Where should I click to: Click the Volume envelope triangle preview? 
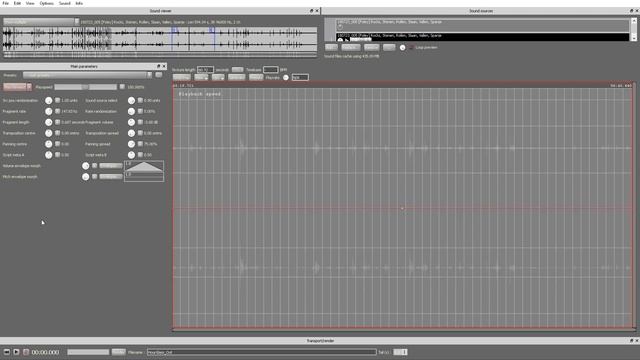tap(144, 166)
